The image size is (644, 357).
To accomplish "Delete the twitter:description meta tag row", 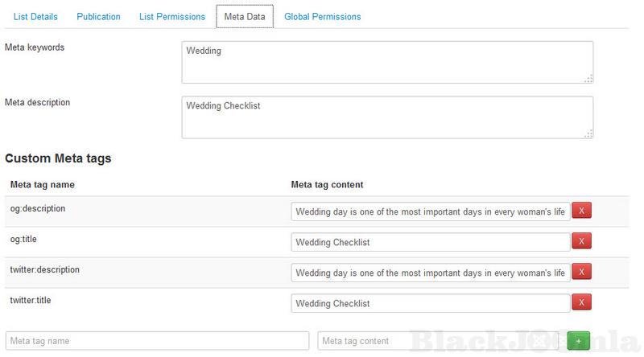I will click(x=581, y=273).
